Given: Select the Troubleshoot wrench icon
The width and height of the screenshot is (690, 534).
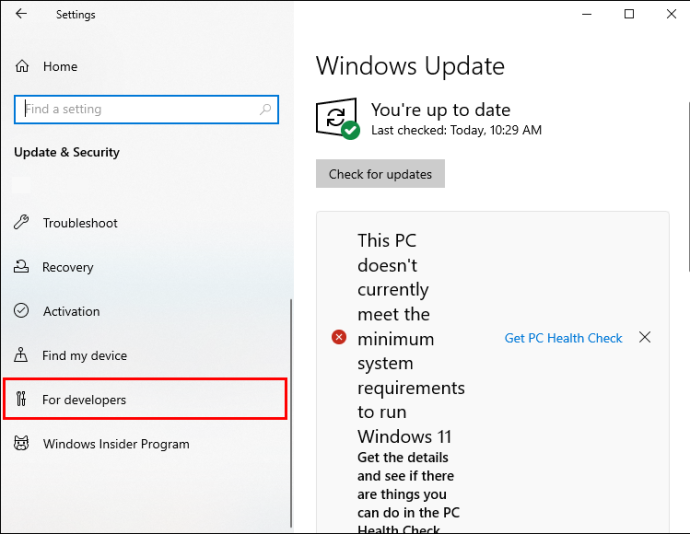Looking at the screenshot, I should pos(21,222).
